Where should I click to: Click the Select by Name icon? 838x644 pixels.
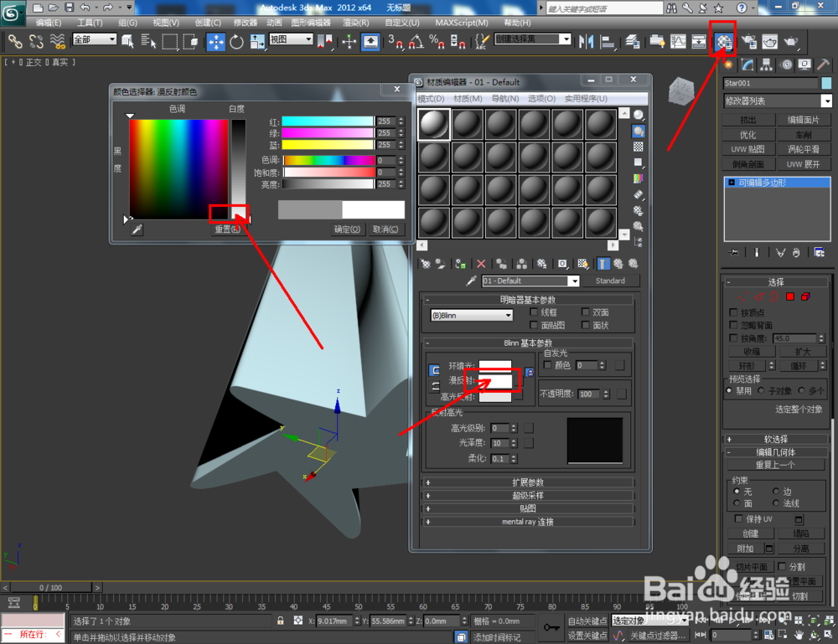(x=148, y=42)
